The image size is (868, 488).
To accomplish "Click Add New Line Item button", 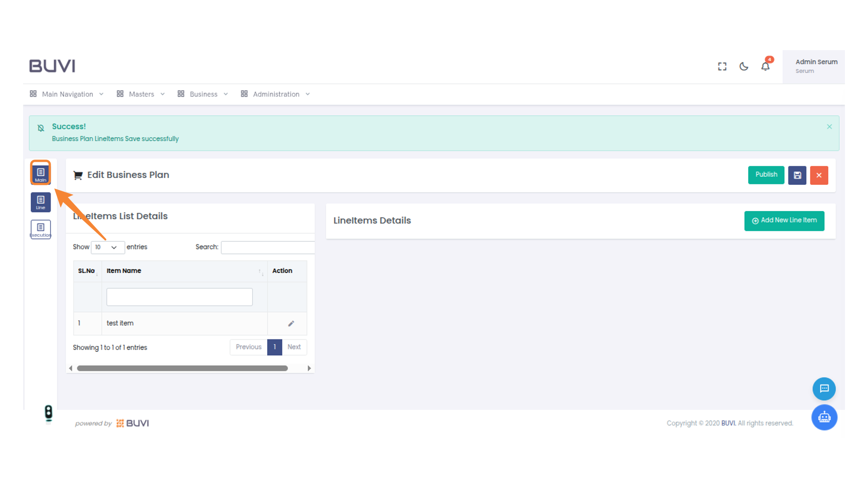I will click(x=784, y=221).
